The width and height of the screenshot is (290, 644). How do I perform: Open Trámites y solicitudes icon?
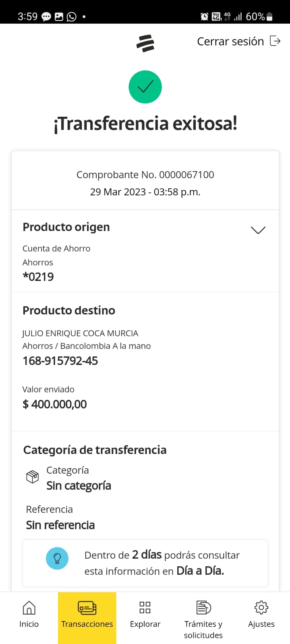(203, 607)
